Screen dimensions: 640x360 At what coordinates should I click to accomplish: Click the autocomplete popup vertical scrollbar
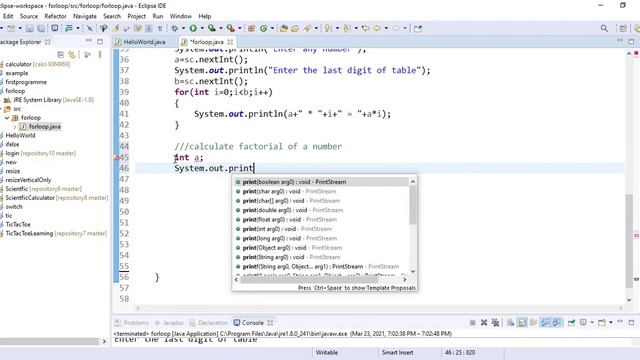tap(413, 205)
